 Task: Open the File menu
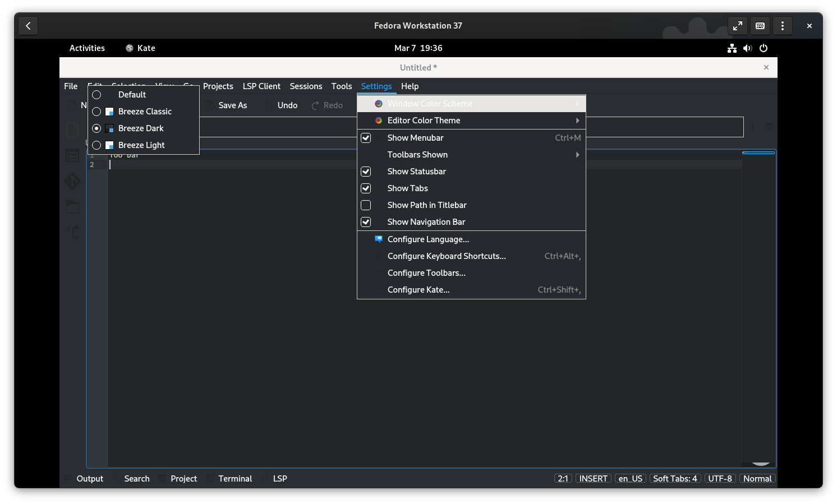71,86
